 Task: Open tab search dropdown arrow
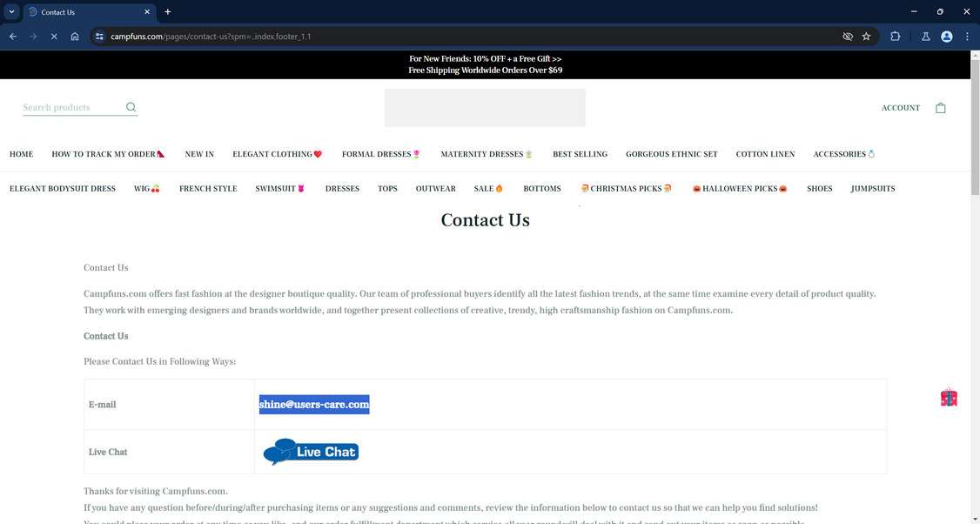(x=11, y=12)
